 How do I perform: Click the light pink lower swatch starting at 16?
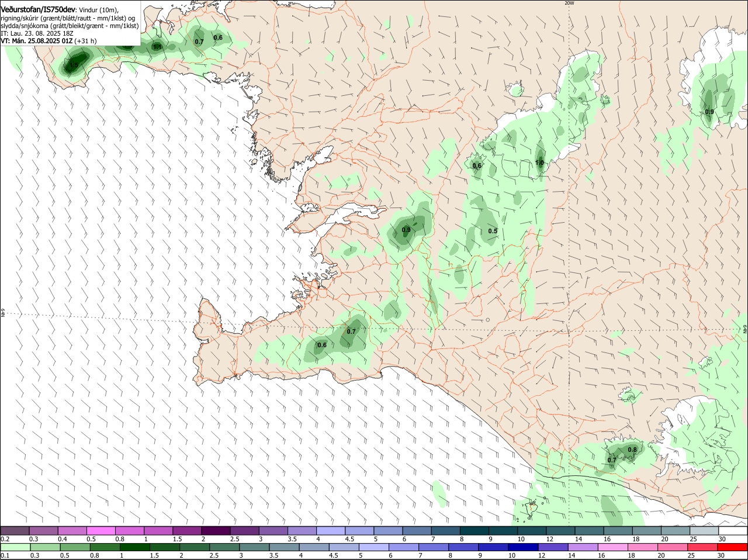613,547
